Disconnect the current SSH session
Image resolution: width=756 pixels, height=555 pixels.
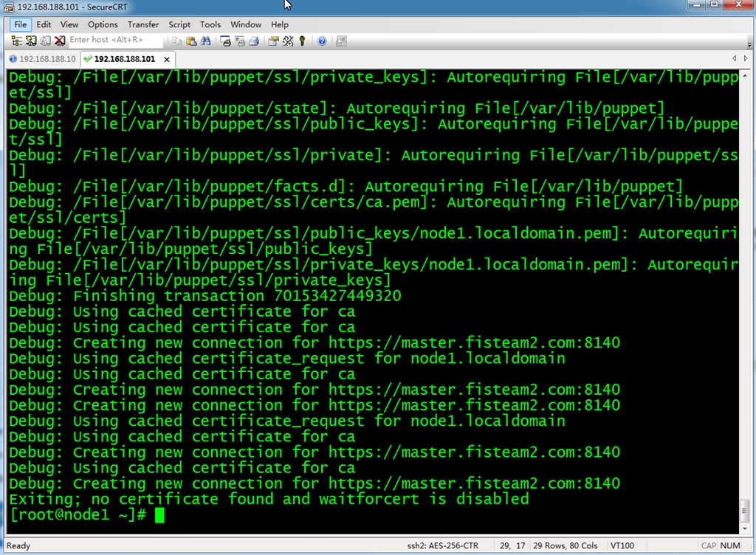tap(58, 41)
